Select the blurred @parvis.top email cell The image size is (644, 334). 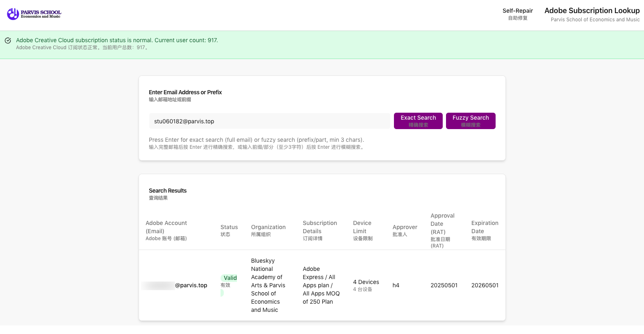point(174,285)
